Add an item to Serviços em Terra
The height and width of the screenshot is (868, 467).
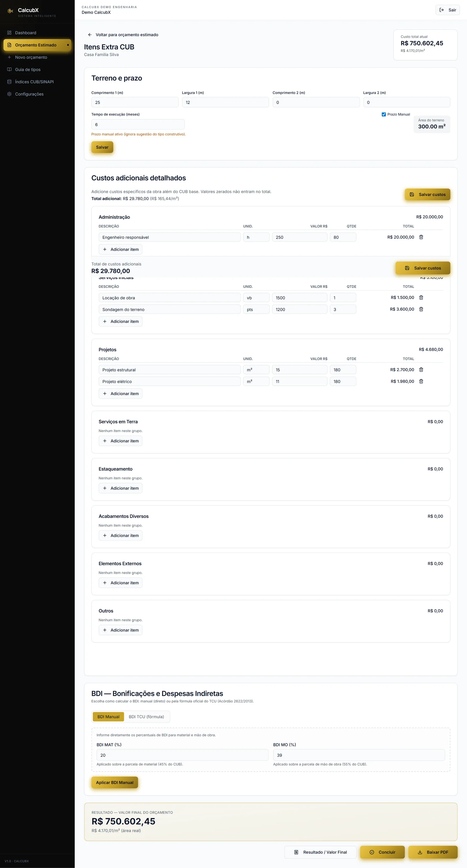[x=120, y=441]
